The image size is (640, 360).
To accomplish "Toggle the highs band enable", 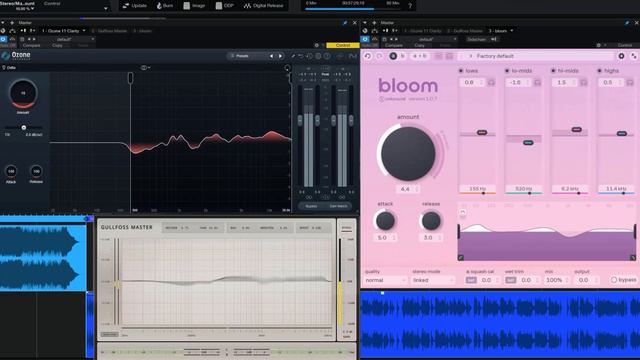I will (600, 71).
